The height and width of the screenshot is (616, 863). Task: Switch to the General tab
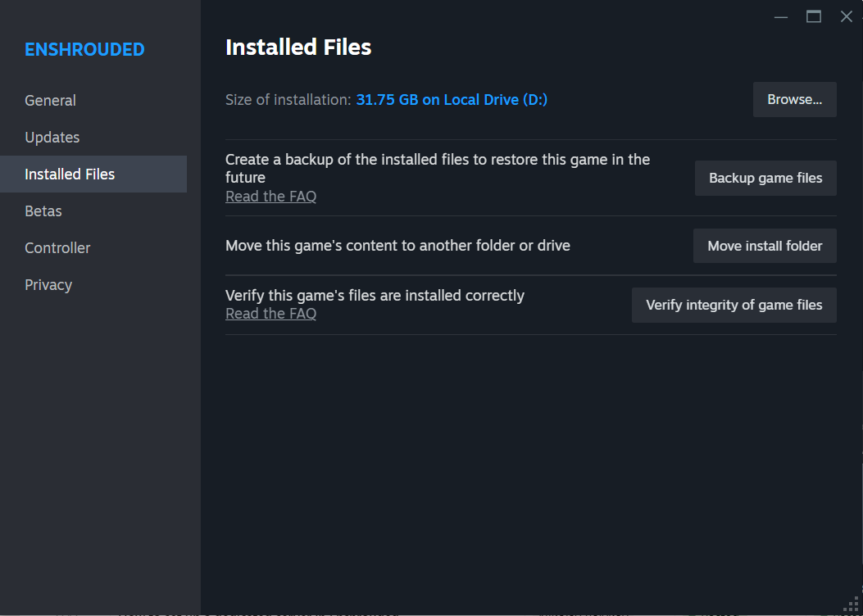[x=50, y=100]
